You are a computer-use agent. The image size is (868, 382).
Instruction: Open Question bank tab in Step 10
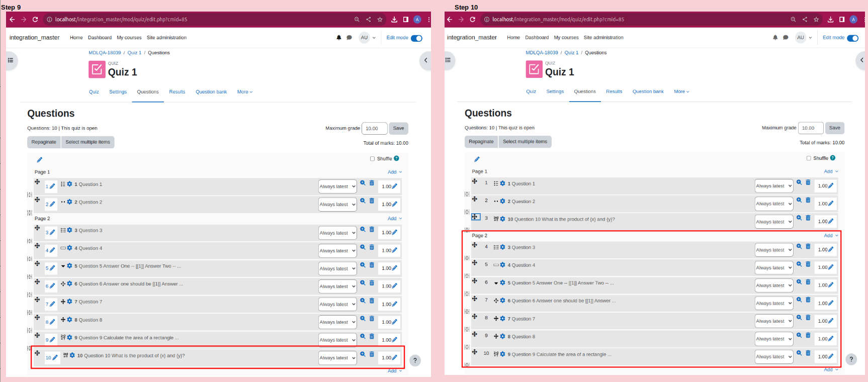coord(648,91)
